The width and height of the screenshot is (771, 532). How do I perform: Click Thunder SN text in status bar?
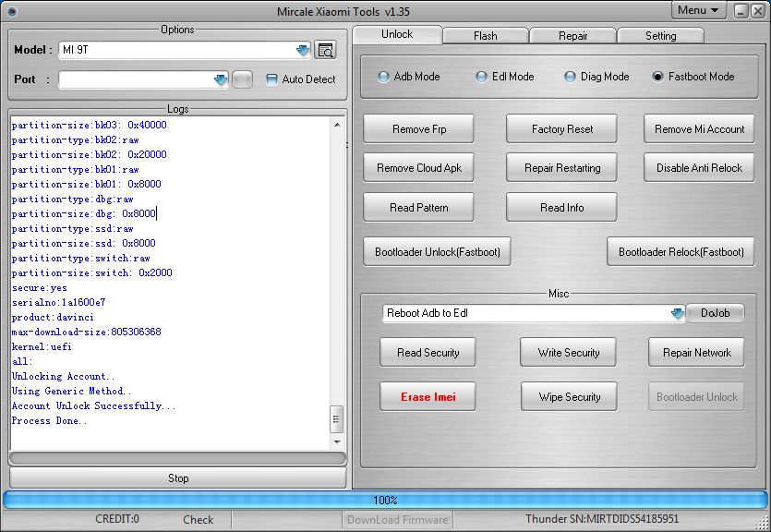pyautogui.click(x=602, y=519)
